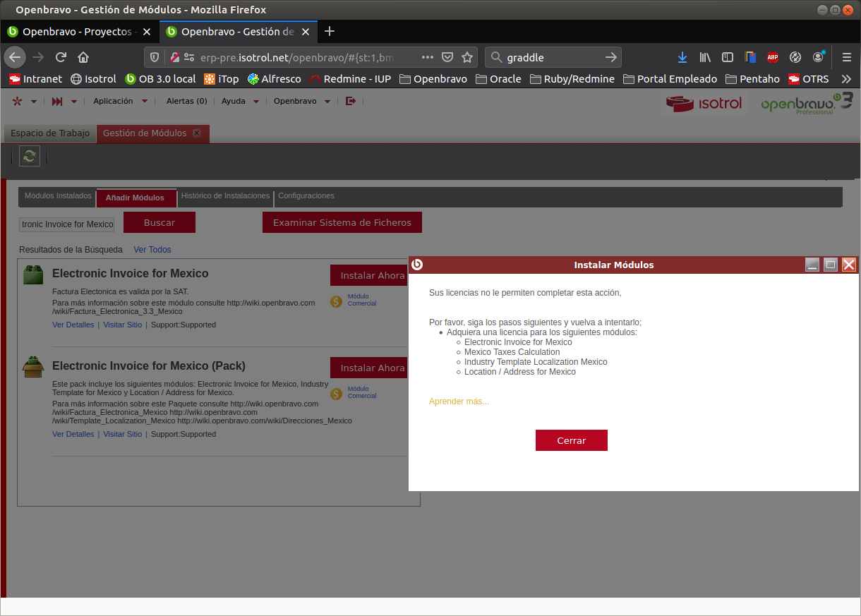Click the Aprender más link
The width and height of the screenshot is (861, 616).
click(x=459, y=401)
